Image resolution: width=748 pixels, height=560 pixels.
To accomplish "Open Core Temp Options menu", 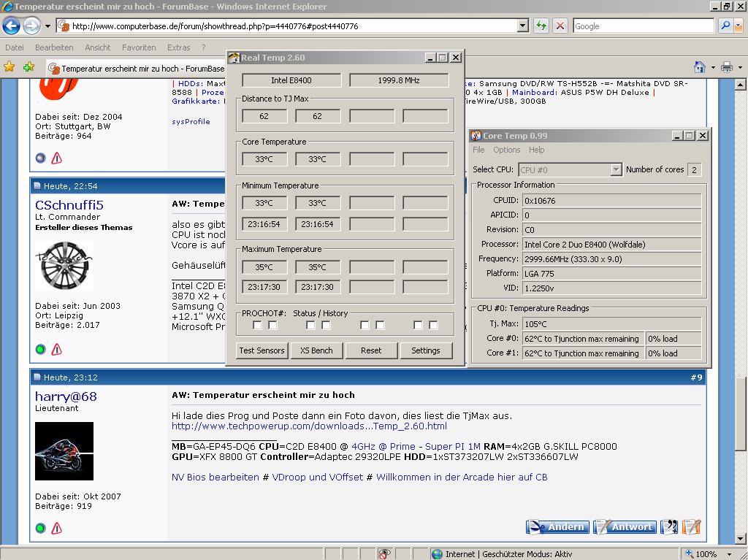I will point(507,150).
